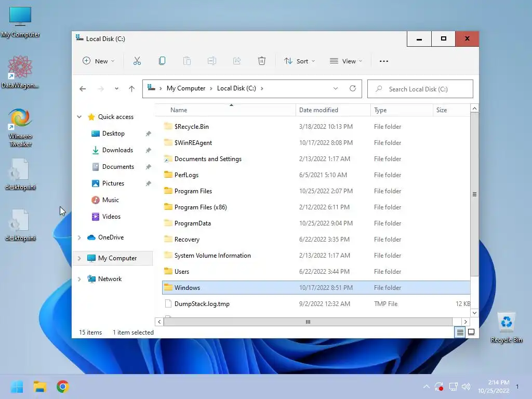Select the PerfLogs folder

tap(316, 175)
